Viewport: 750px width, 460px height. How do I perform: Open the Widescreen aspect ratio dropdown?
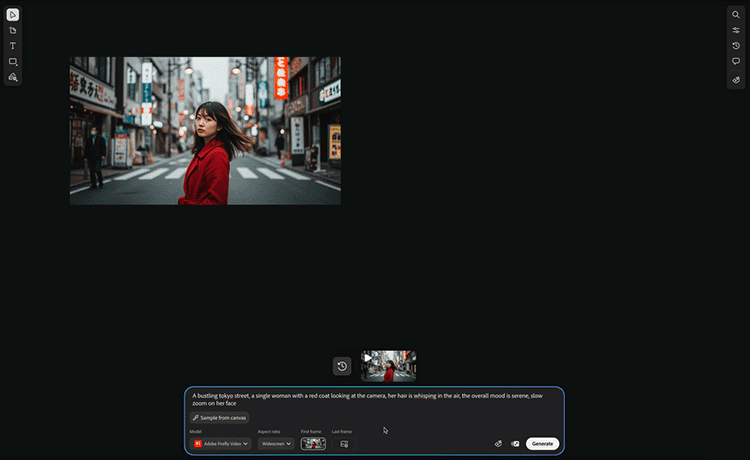click(x=276, y=443)
